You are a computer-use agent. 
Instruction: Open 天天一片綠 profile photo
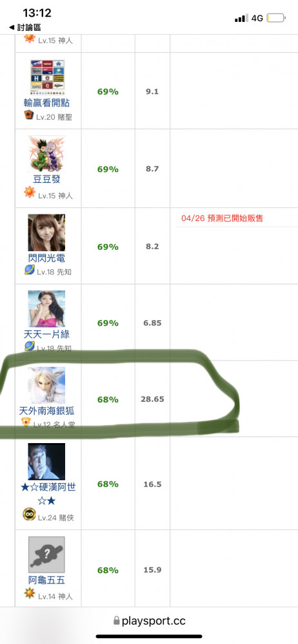[46, 308]
